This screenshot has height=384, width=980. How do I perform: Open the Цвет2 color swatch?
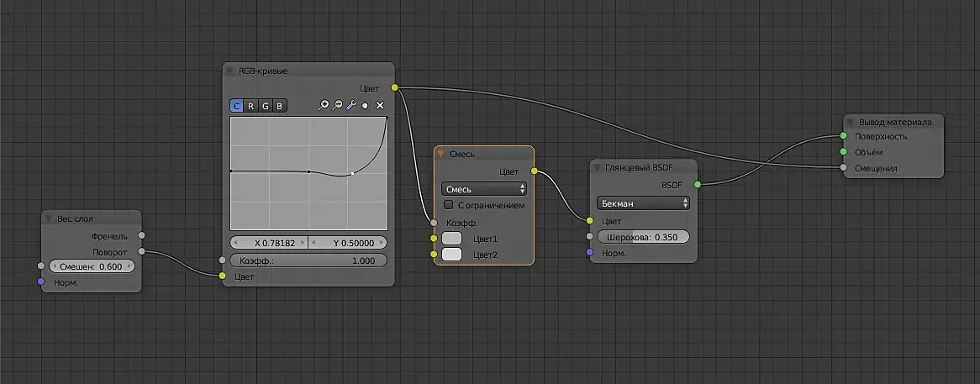point(452,254)
